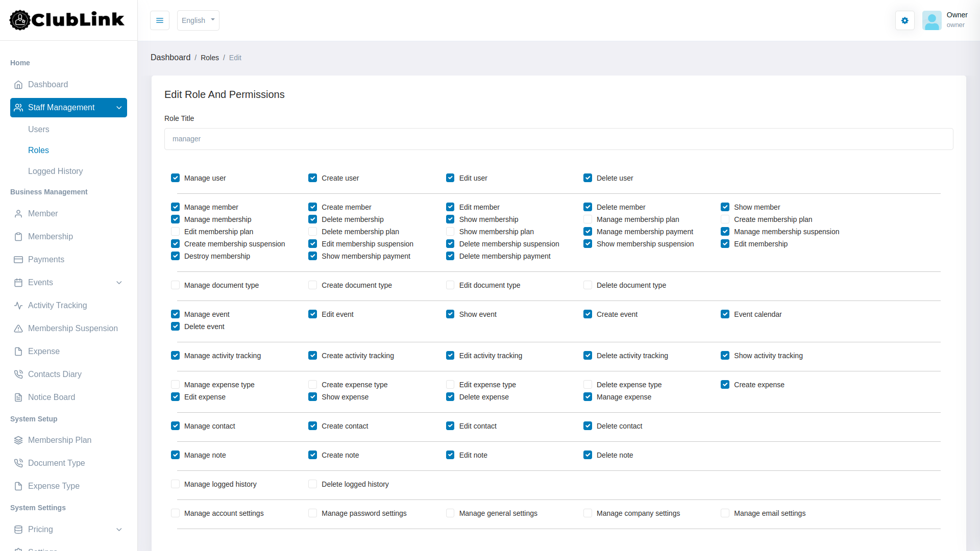980x551 pixels.
Task: Click the Membership Plan layers icon
Action: (x=18, y=440)
